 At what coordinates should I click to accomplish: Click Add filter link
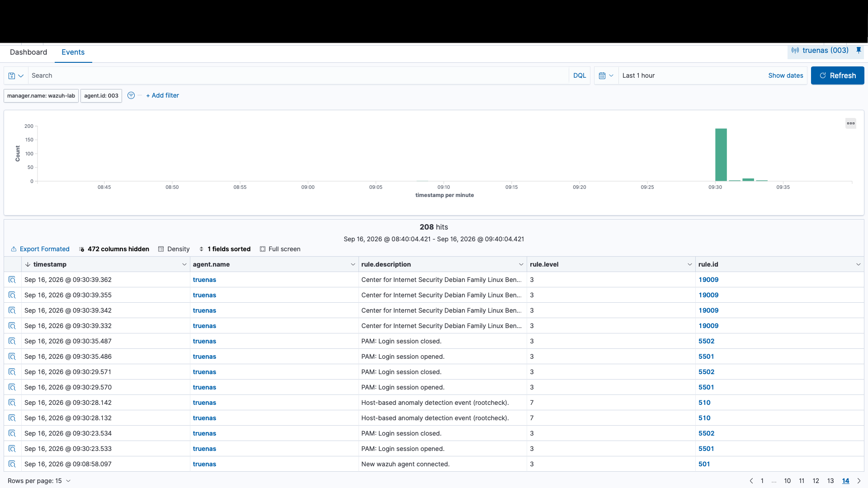click(x=162, y=95)
